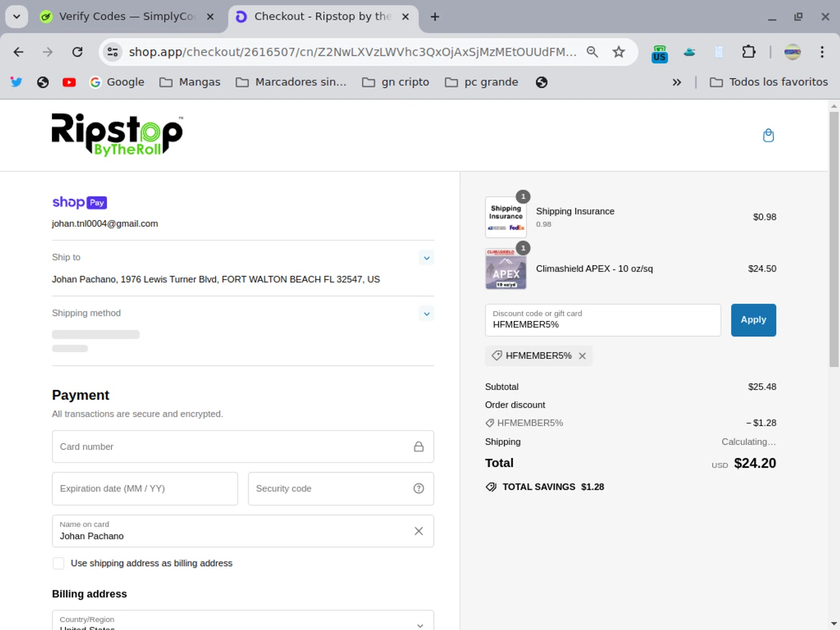Close the Verify Codes tab
This screenshot has height=630, width=840.
click(210, 17)
